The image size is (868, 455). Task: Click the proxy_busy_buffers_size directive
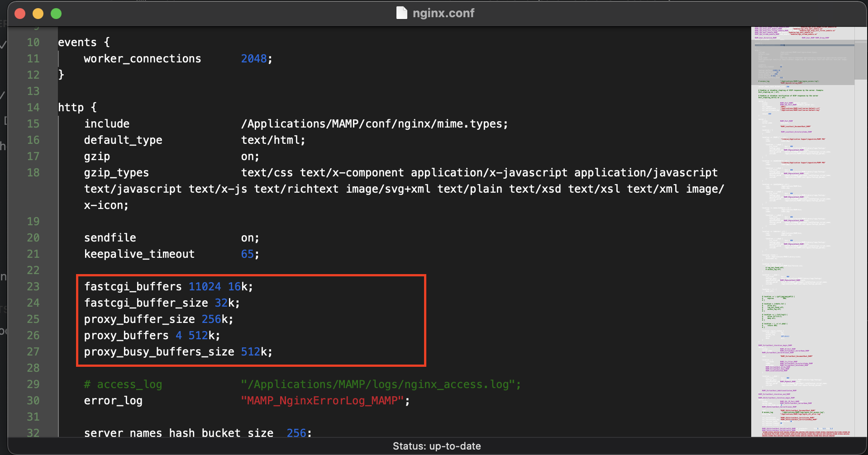pyautogui.click(x=159, y=352)
